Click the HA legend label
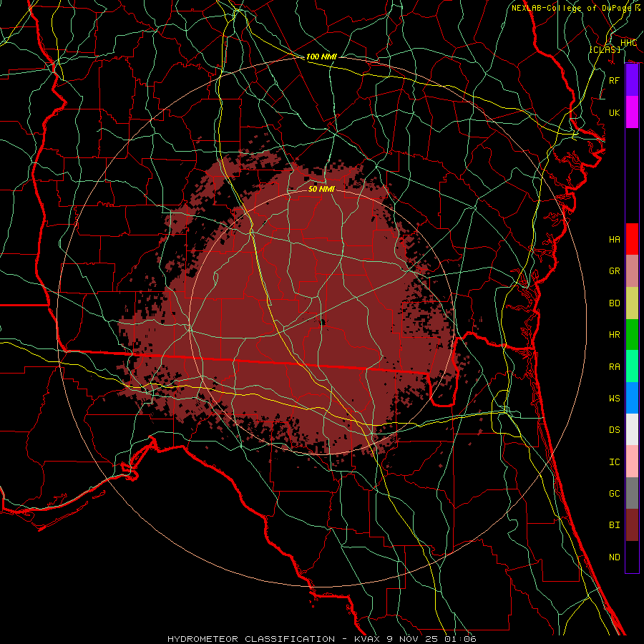The height and width of the screenshot is (644, 644). click(614, 240)
